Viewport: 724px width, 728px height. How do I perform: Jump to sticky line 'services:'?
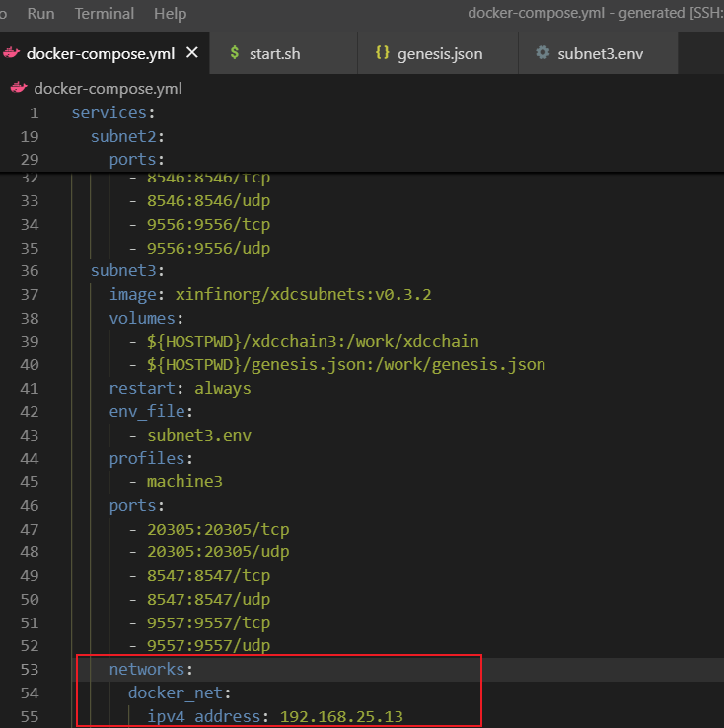pyautogui.click(x=112, y=112)
